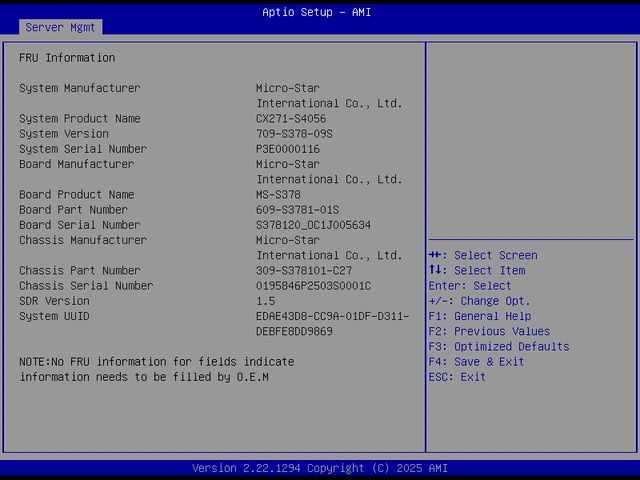Select the Enter: Select hint
Screen dimensions: 640x480
pyautogui.click(x=470, y=286)
